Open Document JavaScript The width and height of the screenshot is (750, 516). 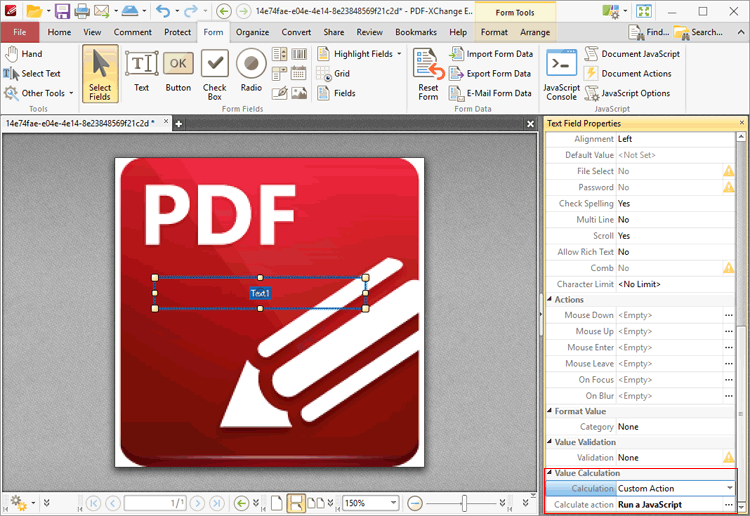click(632, 54)
